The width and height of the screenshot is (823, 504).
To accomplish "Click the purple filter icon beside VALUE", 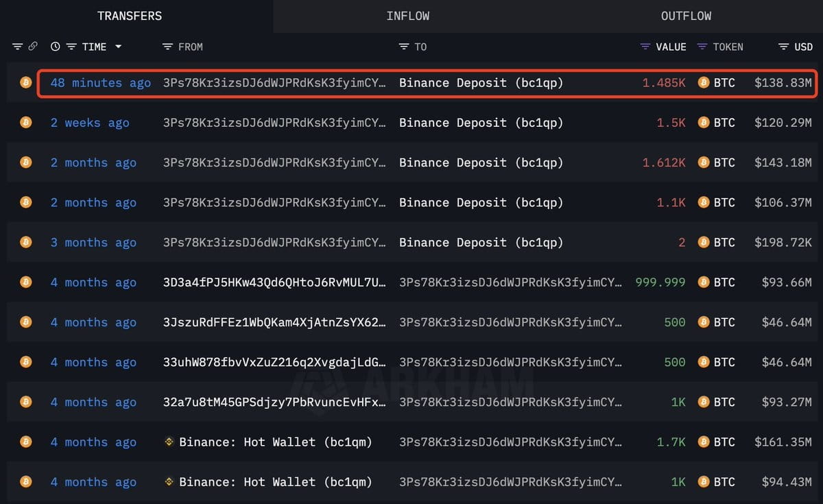I will click(645, 47).
